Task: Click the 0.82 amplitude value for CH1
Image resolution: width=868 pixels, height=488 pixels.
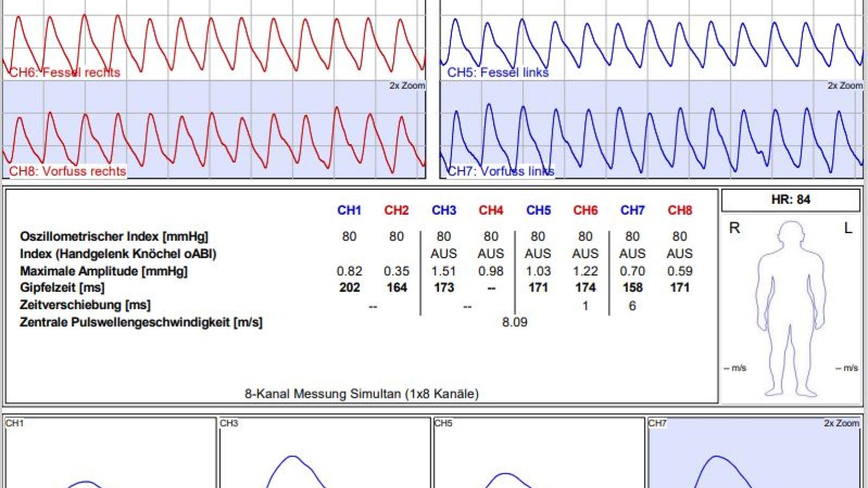Action: 349,271
